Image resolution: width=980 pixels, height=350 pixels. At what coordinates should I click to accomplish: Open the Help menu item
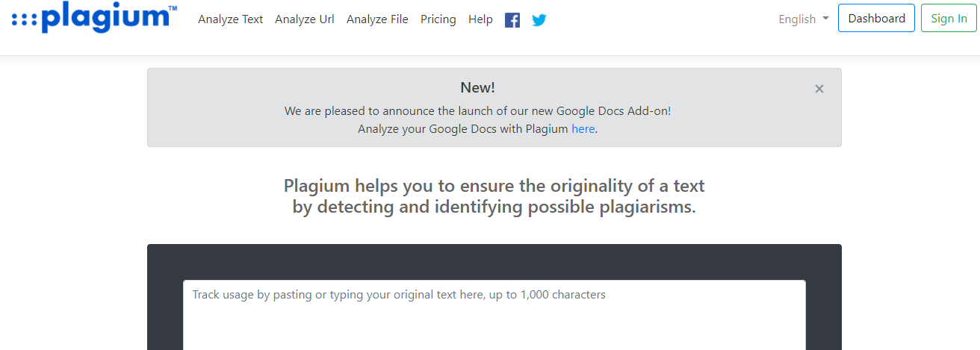(x=480, y=19)
